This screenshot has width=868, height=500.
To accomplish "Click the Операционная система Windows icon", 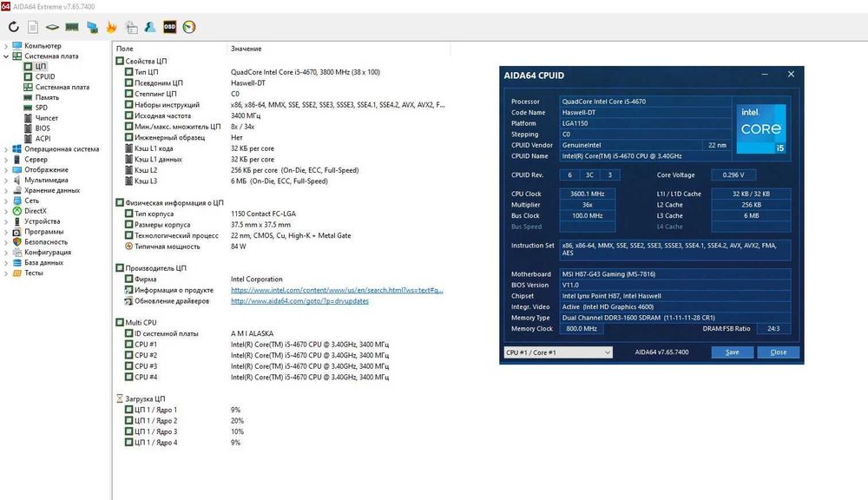I will [17, 149].
